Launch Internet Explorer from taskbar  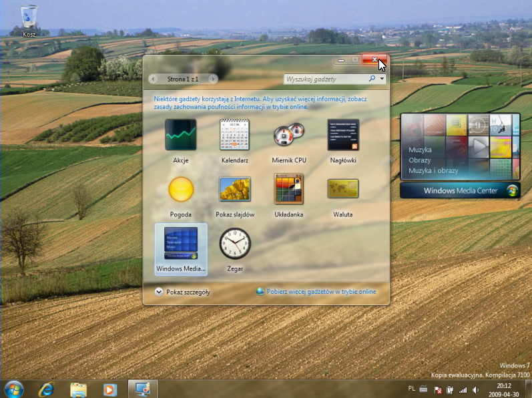click(46, 389)
